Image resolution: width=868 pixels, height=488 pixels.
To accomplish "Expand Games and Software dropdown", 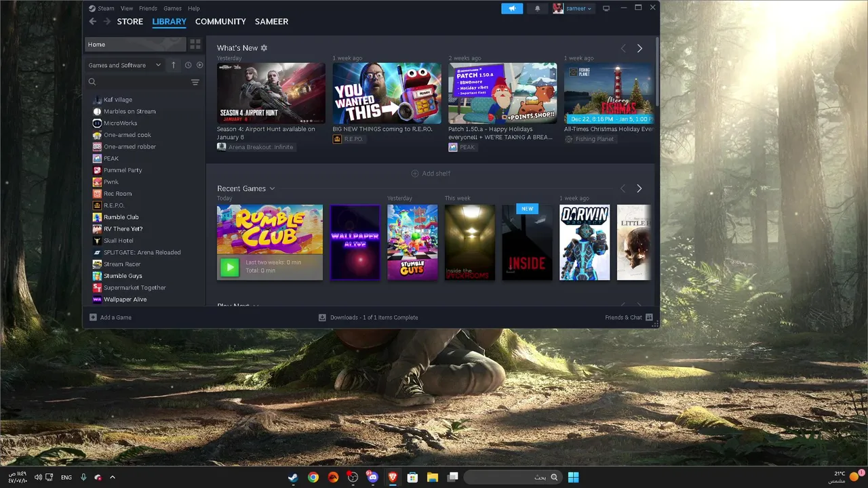I will click(x=125, y=65).
